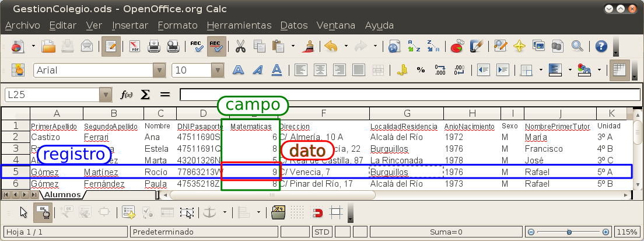Open the Styles and Formatting icon
This screenshot has height=241, width=644.
(18, 70)
